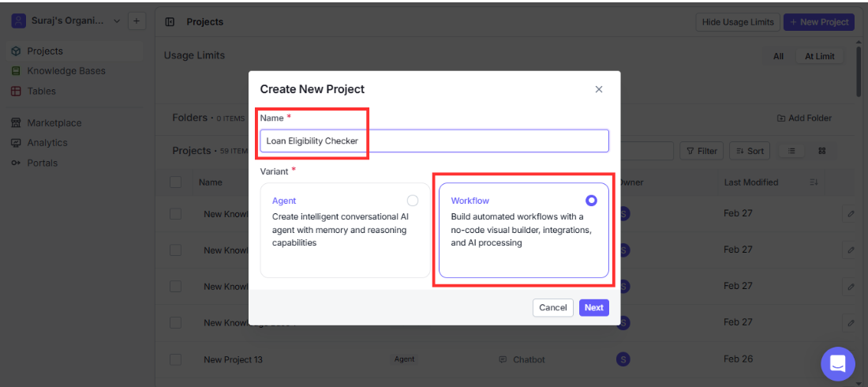
Task: Toggle select-all checkbox in table header
Action: click(x=175, y=182)
